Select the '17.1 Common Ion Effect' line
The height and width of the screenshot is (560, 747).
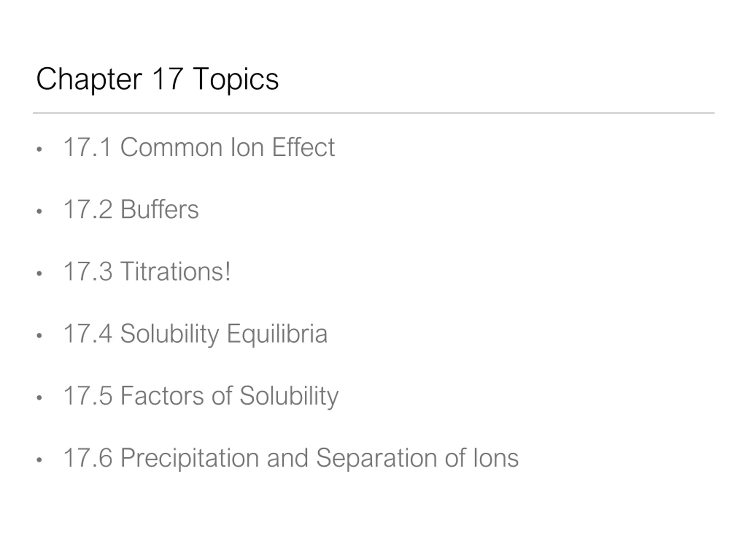(199, 147)
